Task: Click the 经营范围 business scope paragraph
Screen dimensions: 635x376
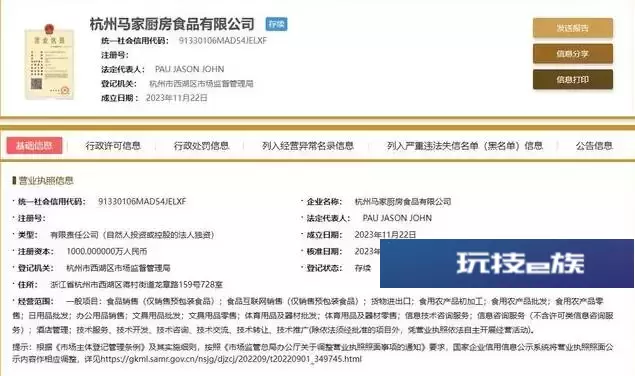Action: pyautogui.click(x=313, y=316)
